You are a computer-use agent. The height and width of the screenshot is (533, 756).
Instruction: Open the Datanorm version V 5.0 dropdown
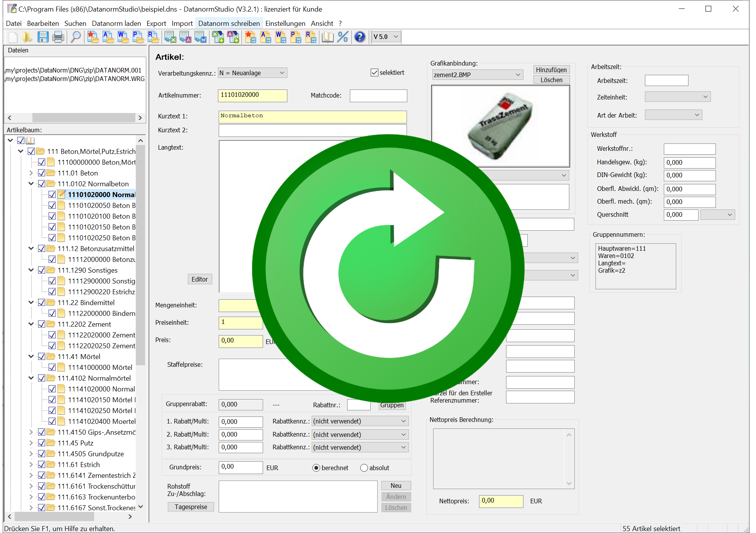(x=386, y=37)
